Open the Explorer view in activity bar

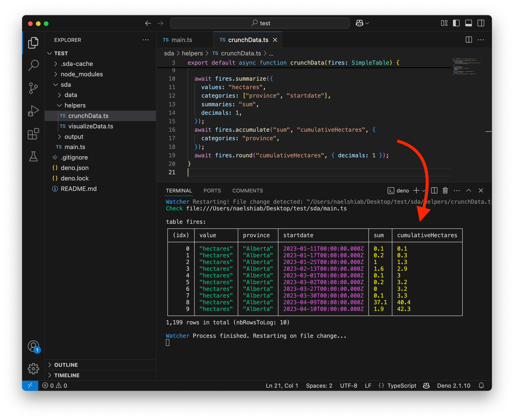pos(33,43)
